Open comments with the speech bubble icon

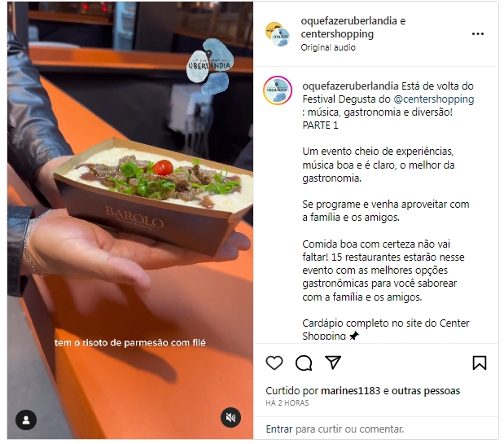pyautogui.click(x=304, y=363)
